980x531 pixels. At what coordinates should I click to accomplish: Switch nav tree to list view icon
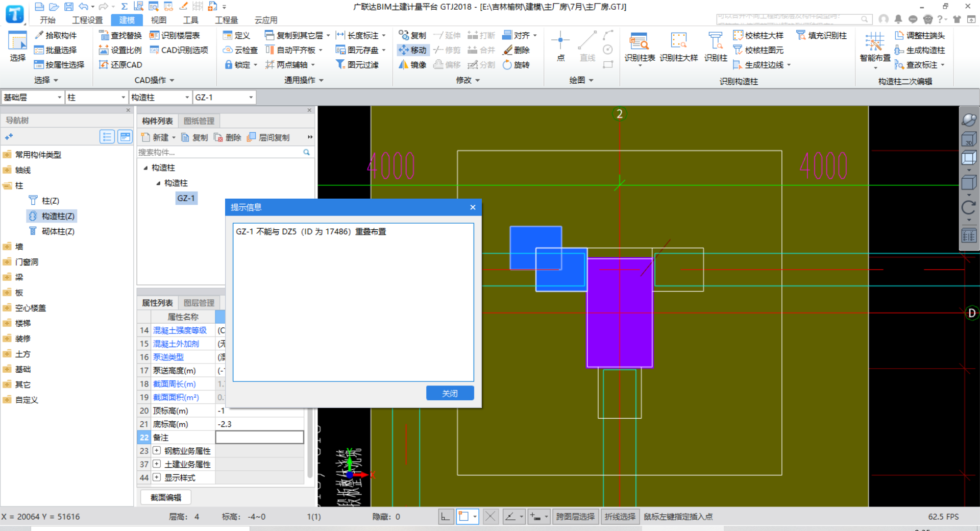(107, 137)
